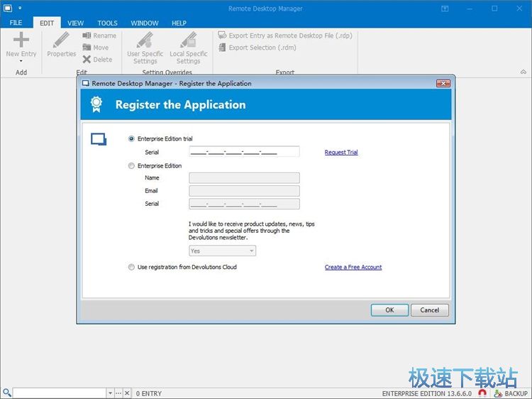The width and height of the screenshot is (532, 399).
Task: Open the newsletter Yes dropdown
Action: [x=222, y=251]
